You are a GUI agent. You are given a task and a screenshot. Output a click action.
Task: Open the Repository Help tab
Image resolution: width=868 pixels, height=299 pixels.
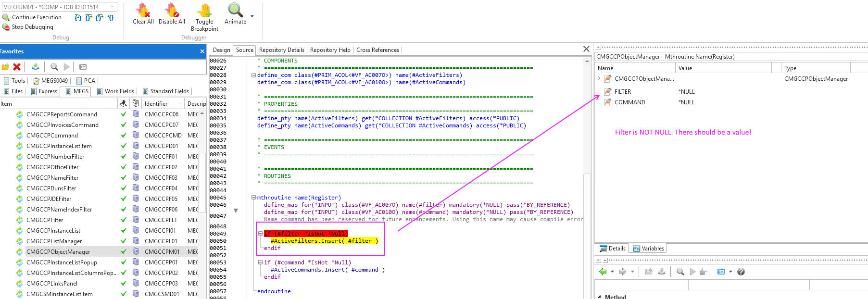(330, 50)
